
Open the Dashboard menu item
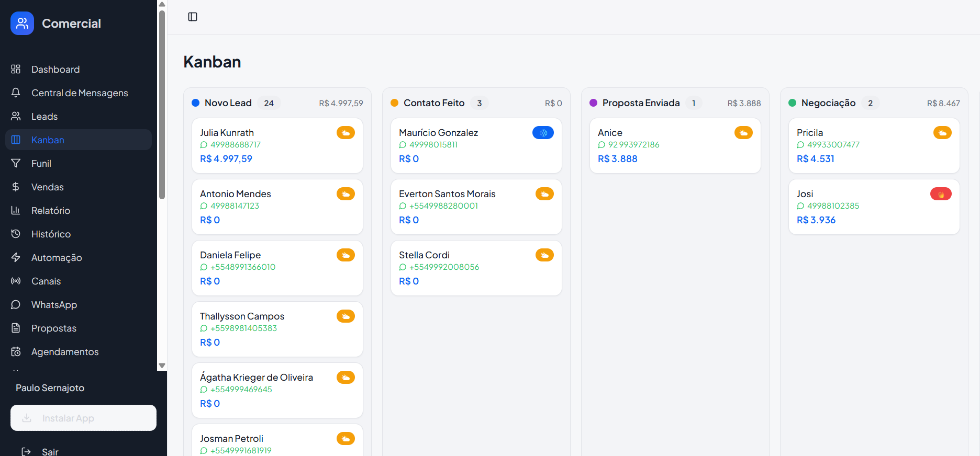(79, 69)
